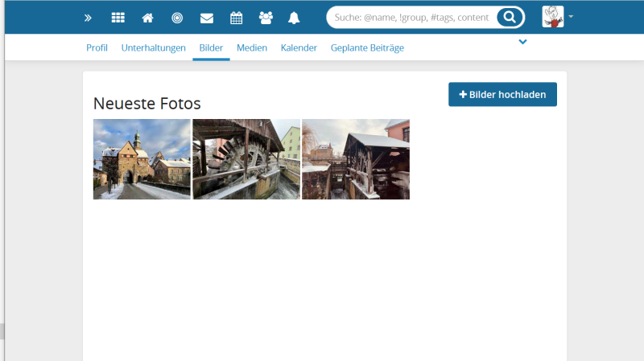Go to home via house icon

click(147, 18)
